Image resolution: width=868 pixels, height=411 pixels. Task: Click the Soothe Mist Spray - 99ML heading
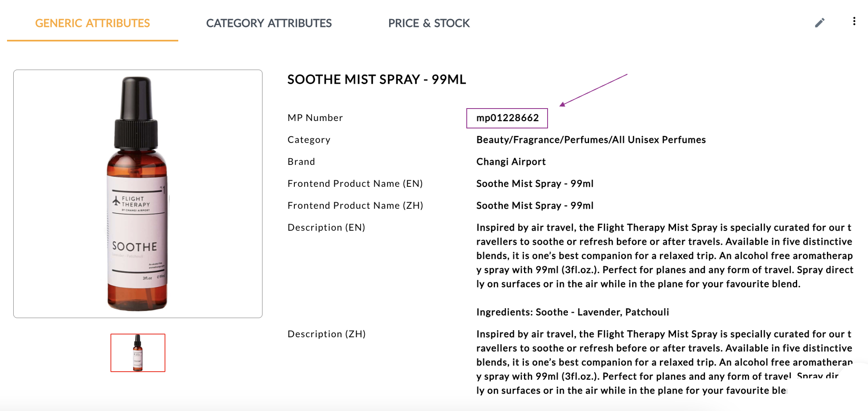(376, 80)
